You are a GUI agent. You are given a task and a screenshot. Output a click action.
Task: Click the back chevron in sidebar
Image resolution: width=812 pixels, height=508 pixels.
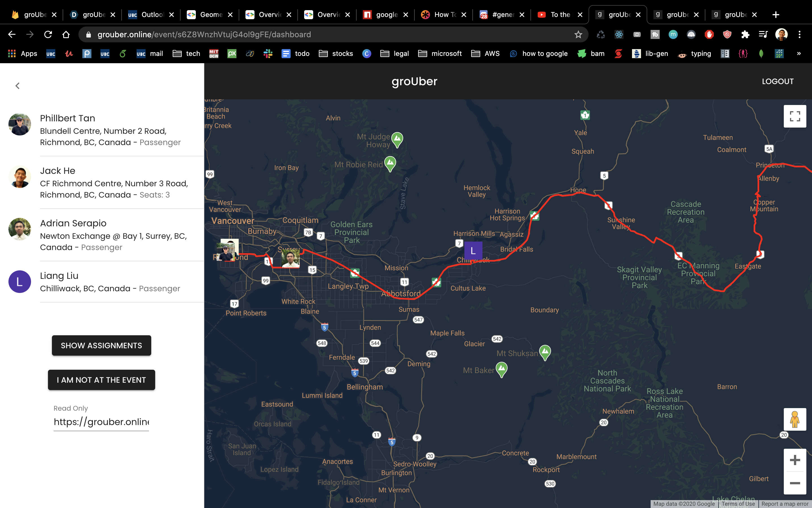17,86
